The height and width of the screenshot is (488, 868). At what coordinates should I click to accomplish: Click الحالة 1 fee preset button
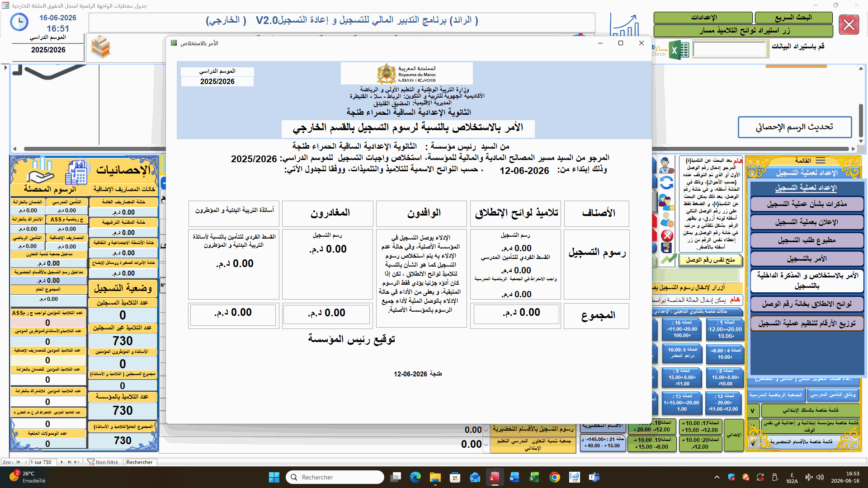(725, 329)
